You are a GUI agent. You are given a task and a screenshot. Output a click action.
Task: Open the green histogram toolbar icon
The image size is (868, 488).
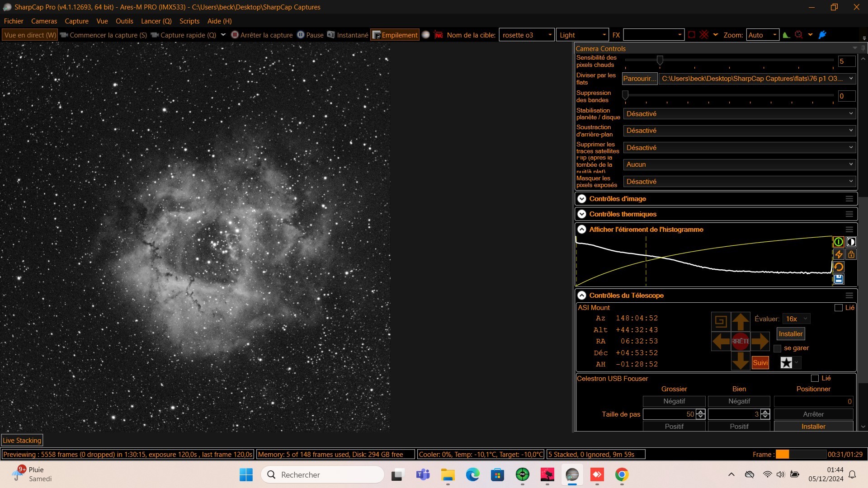pyautogui.click(x=787, y=35)
